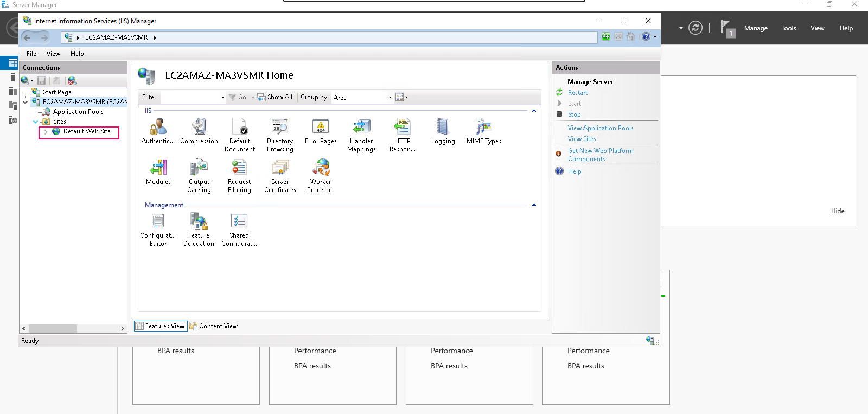Open the Compression feature
Screen dimensions: 868x414
pos(199,131)
